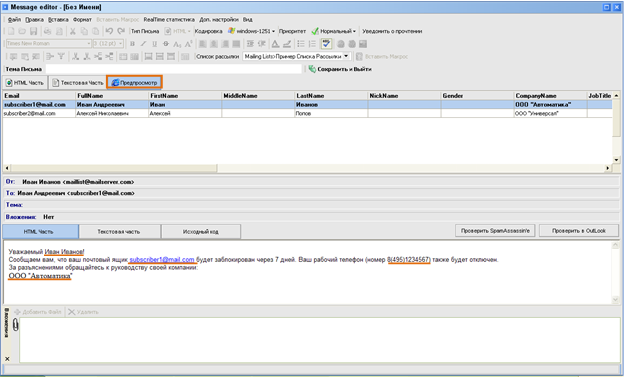Follow the subscriber1@mail.com link in preview
The height and width of the screenshot is (377, 625).
pyautogui.click(x=162, y=259)
